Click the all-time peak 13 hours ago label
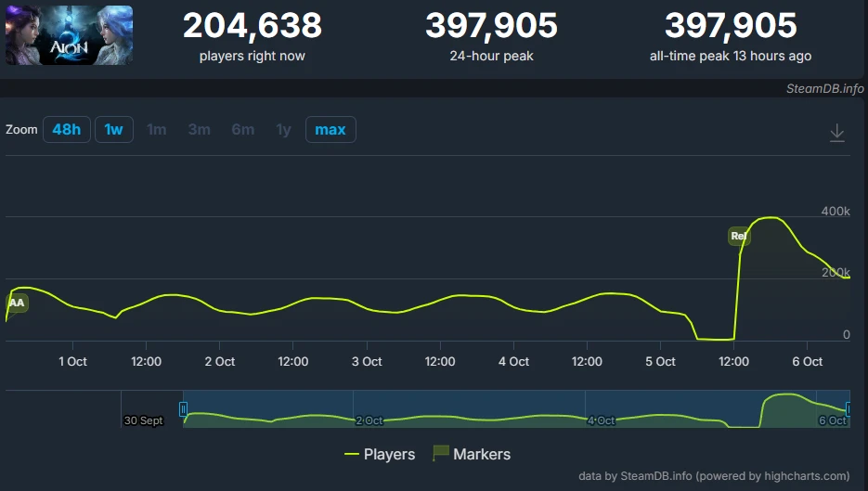Image resolution: width=868 pixels, height=491 pixels. 731,56
